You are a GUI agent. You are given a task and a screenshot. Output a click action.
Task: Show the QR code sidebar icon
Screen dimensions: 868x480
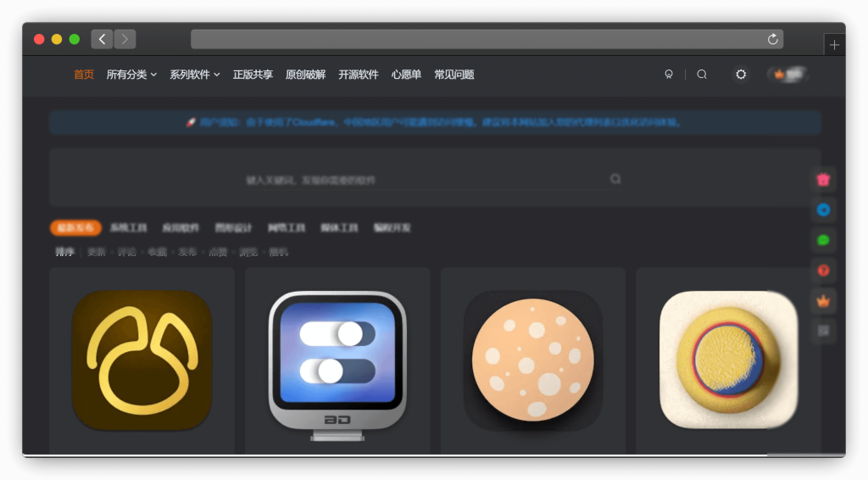point(822,332)
